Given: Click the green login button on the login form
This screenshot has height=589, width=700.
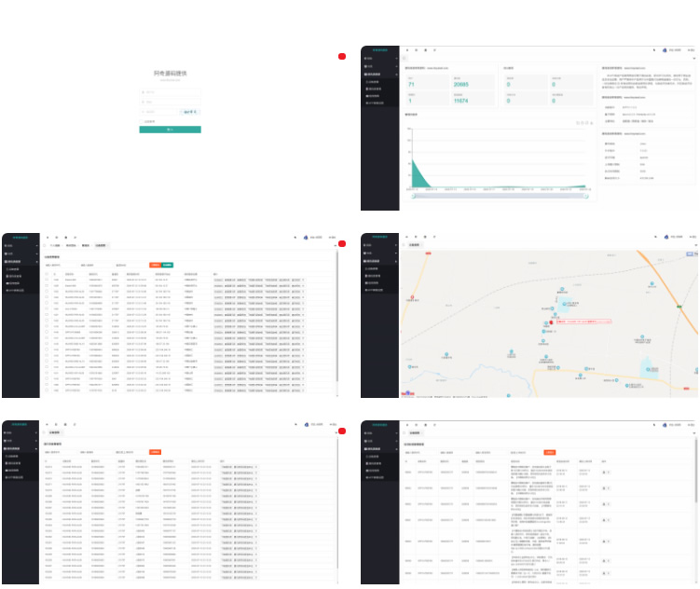Looking at the screenshot, I should [x=170, y=130].
